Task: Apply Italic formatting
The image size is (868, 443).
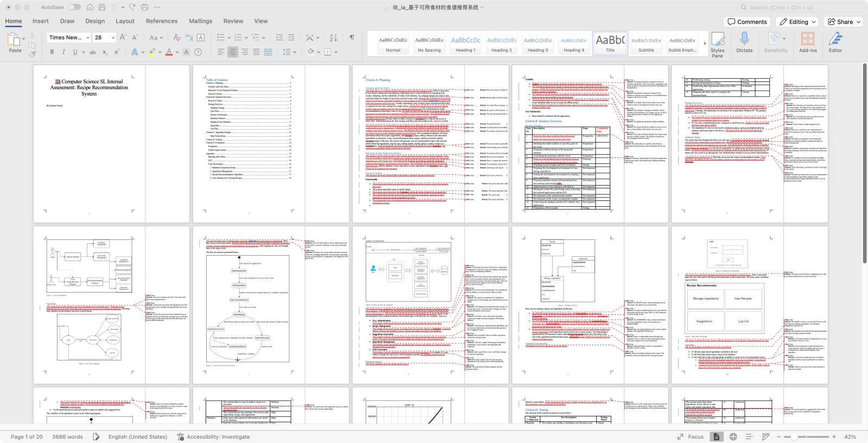Action: pyautogui.click(x=63, y=52)
